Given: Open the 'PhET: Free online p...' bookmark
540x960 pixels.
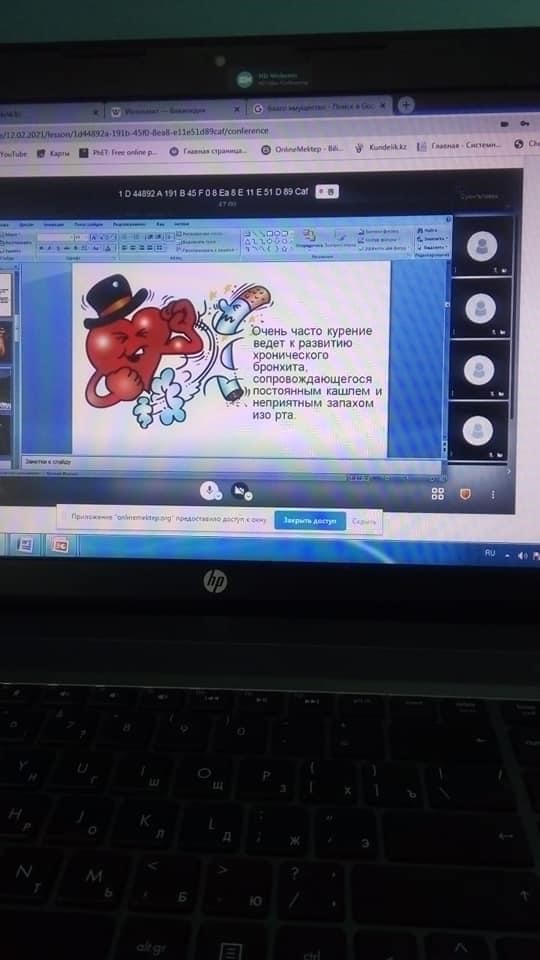Looking at the screenshot, I should pos(119,152).
